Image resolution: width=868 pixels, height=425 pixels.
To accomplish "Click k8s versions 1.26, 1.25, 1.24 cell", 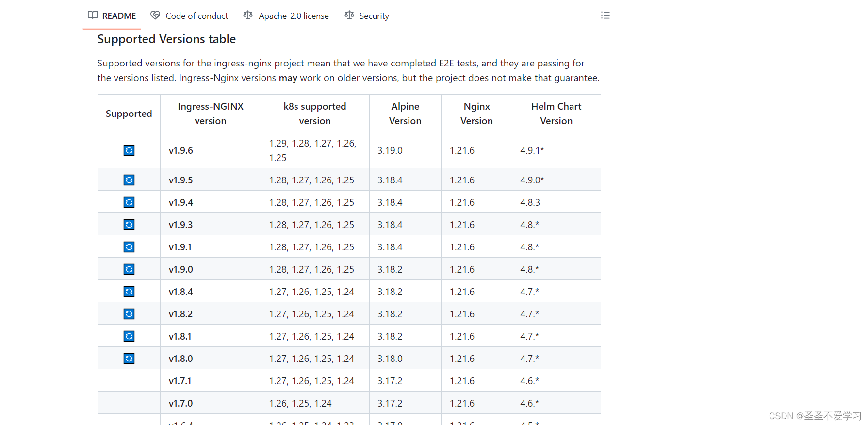I will [315, 403].
